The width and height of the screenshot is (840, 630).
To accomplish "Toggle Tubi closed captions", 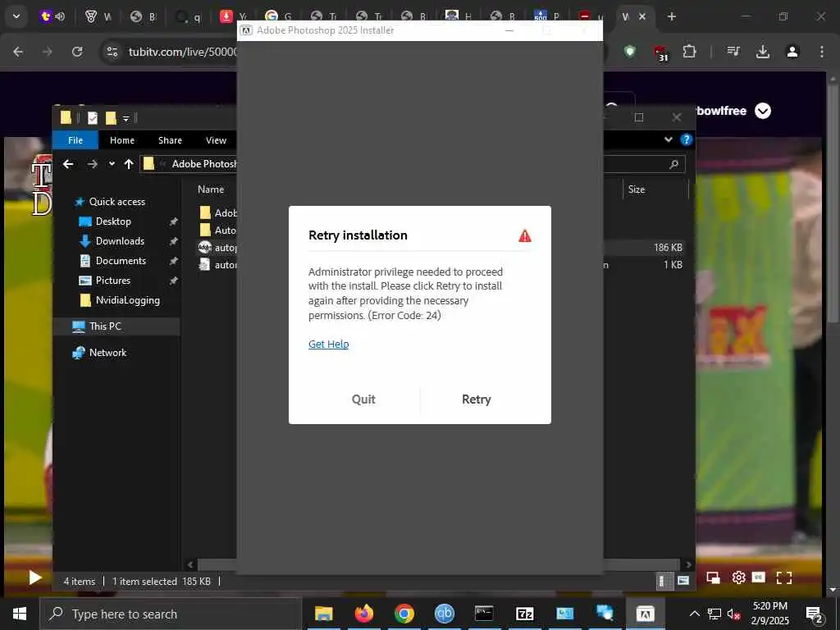I will coord(758,577).
